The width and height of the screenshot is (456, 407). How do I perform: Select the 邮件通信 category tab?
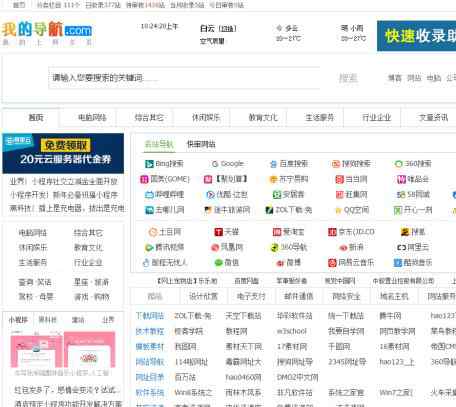point(299,296)
